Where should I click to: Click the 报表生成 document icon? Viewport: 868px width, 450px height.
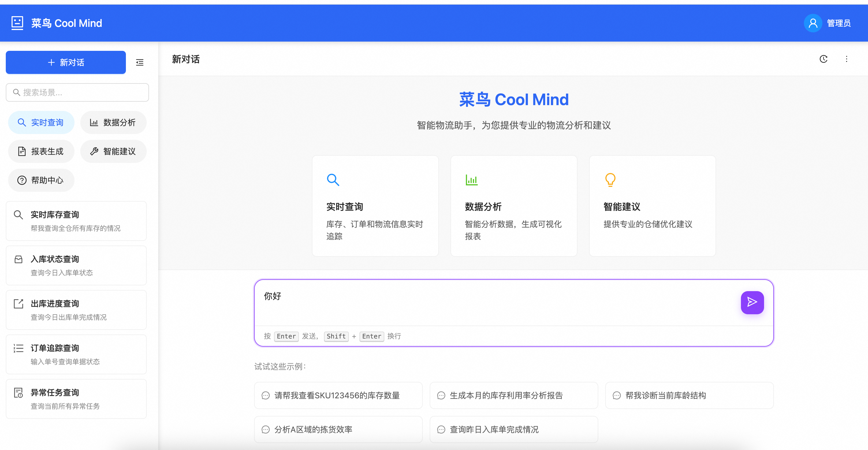(22, 151)
